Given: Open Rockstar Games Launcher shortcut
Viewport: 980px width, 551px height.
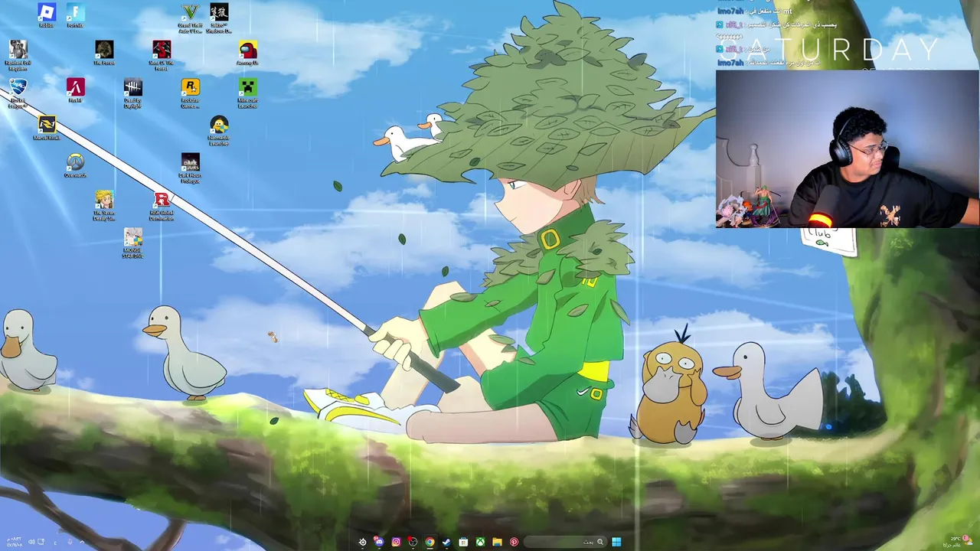Looking at the screenshot, I should 190,93.
